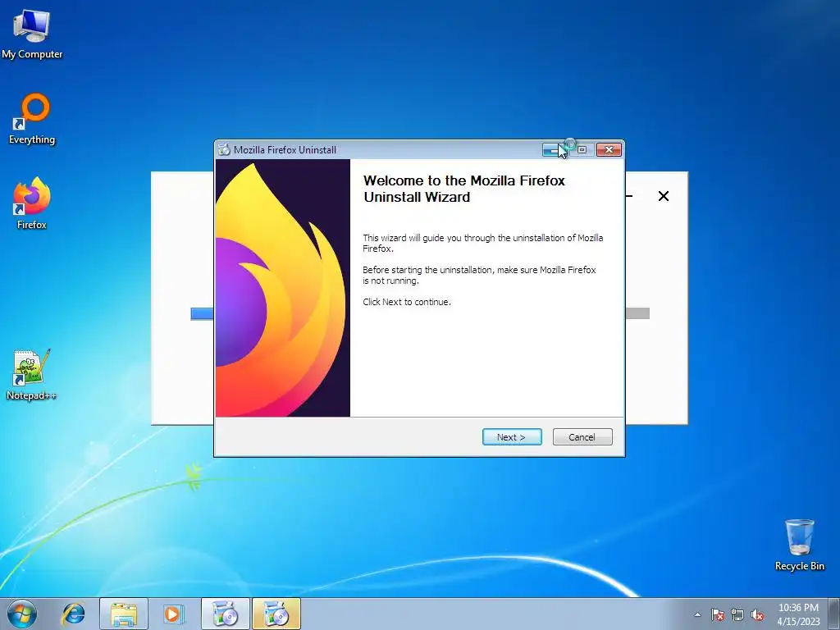Click the Show desktop strip on taskbar
The height and width of the screenshot is (630, 840).
[x=834, y=614]
